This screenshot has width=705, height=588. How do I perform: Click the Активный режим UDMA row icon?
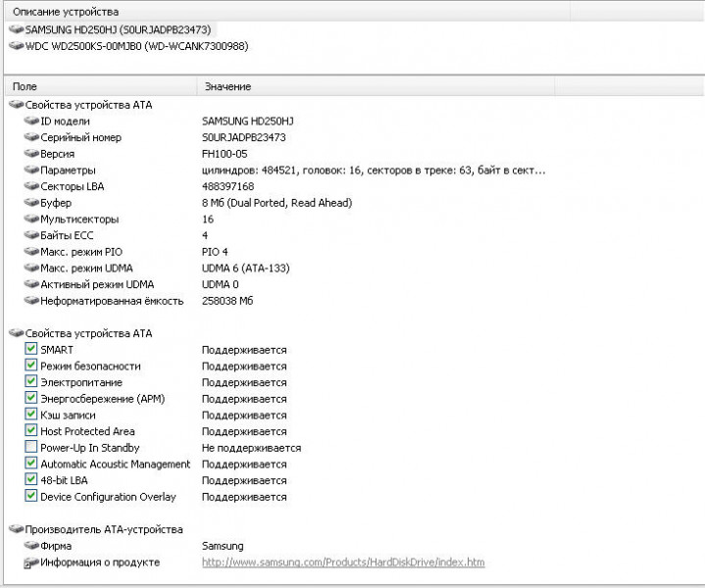click(31, 284)
